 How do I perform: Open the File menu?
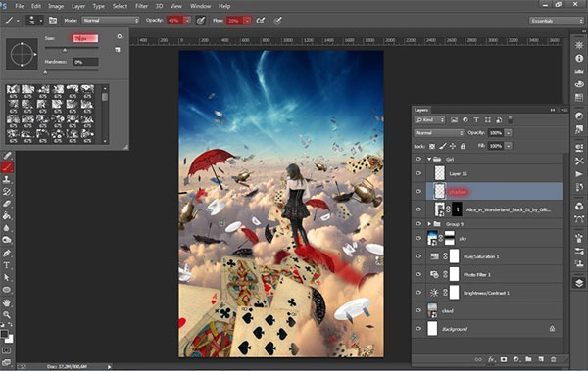tap(20, 6)
